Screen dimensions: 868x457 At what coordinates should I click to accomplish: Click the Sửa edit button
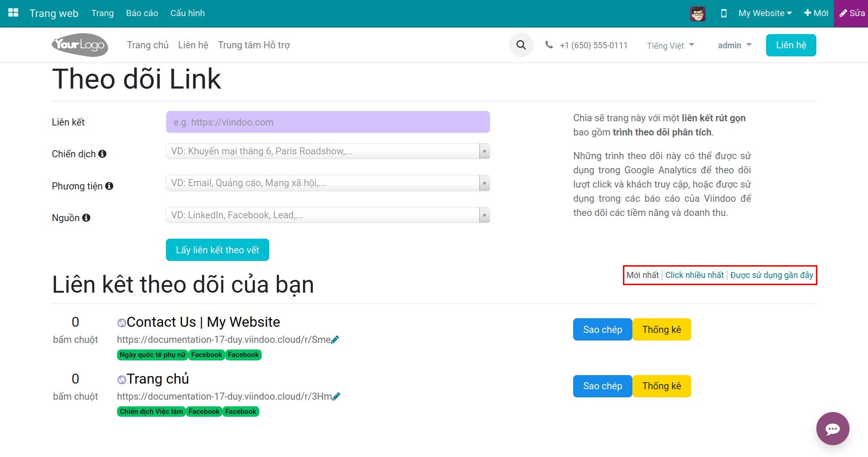851,13
